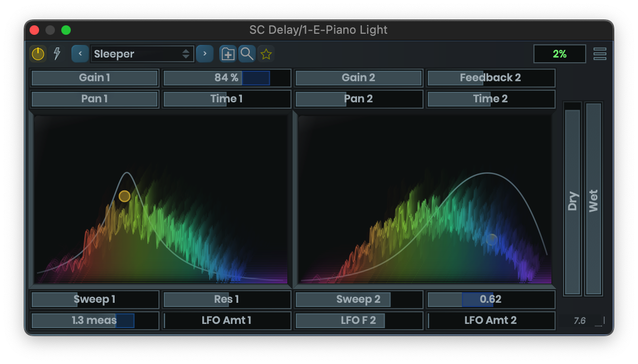This screenshot has height=364, width=638.
Task: Click the LFO Amt 2 slider
Action: [491, 321]
